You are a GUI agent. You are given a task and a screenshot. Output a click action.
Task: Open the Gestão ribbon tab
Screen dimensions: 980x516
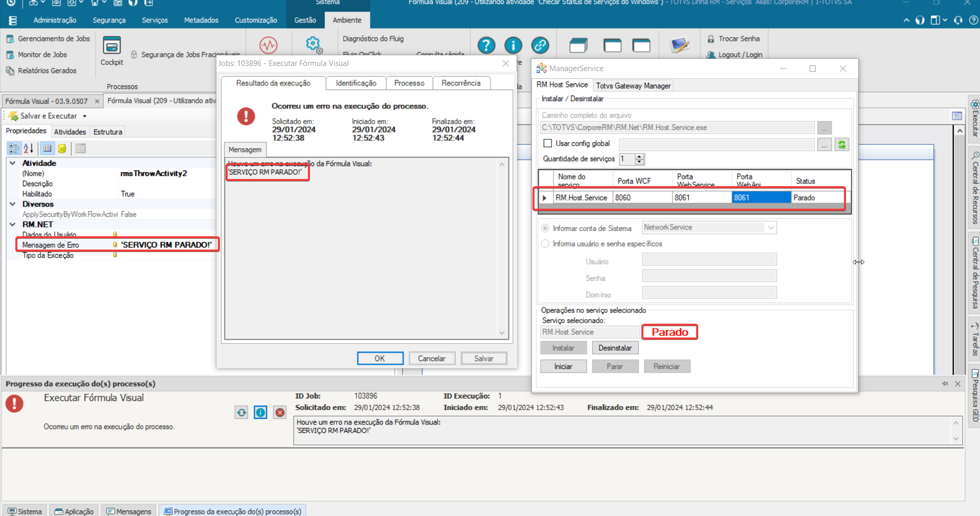click(x=305, y=20)
